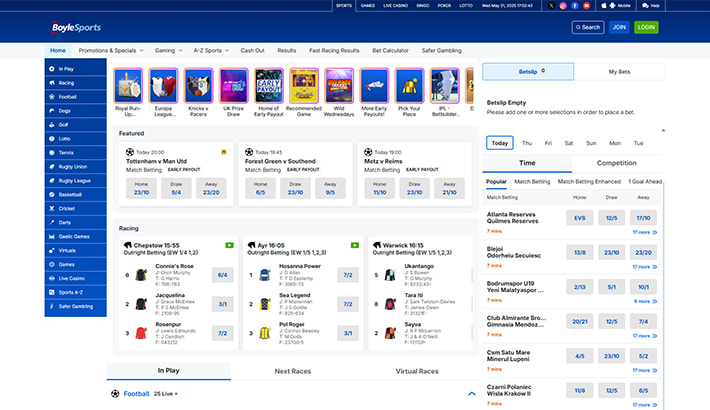This screenshot has height=410, width=710.
Task: Switch to the My Bets tab
Action: 619,72
